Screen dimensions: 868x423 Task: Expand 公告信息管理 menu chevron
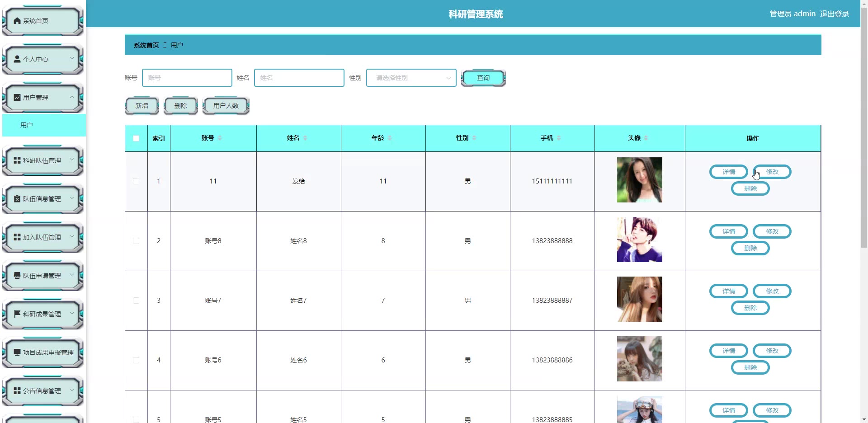point(72,390)
